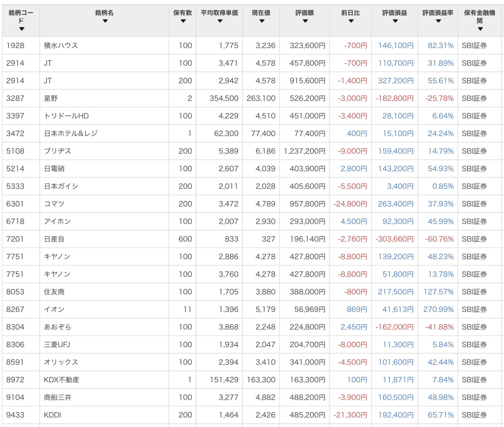Select イオン's 270.99% gain rate
504x427 pixels.
(x=438, y=309)
